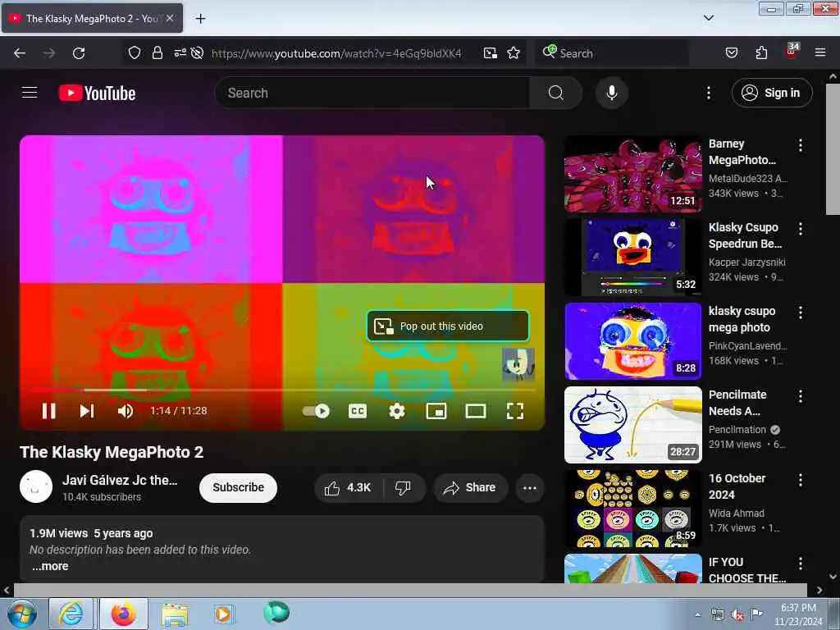Subscribe to Javi Gálvez channel
The height and width of the screenshot is (630, 840).
pos(239,487)
